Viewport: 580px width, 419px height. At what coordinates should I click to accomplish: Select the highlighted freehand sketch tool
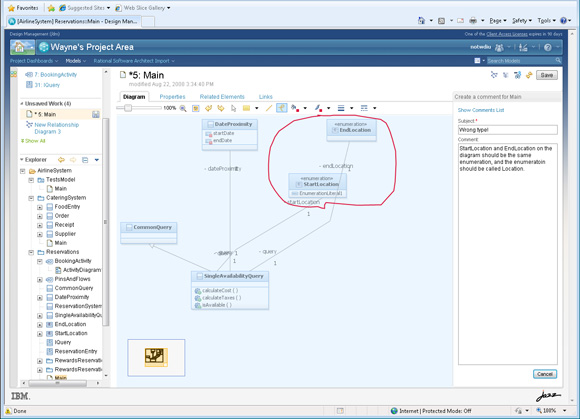(281, 108)
